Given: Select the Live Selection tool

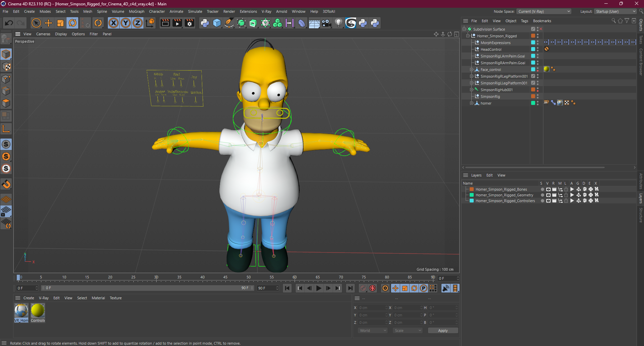Looking at the screenshot, I should click(x=36, y=23).
